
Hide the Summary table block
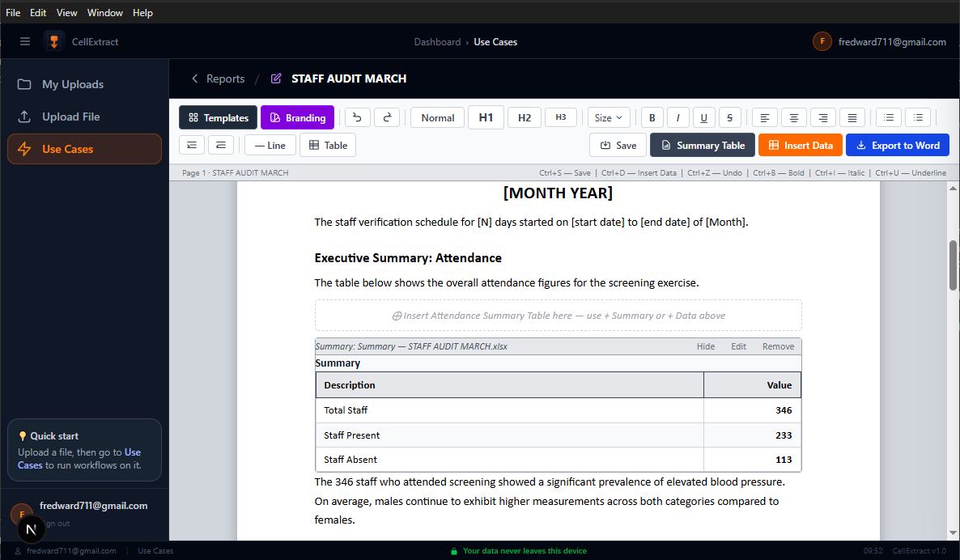[705, 346]
